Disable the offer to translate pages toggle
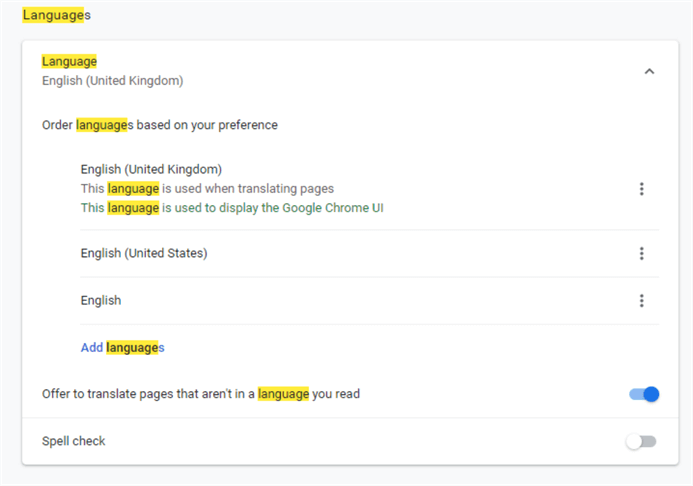The width and height of the screenshot is (693, 486). coord(644,394)
